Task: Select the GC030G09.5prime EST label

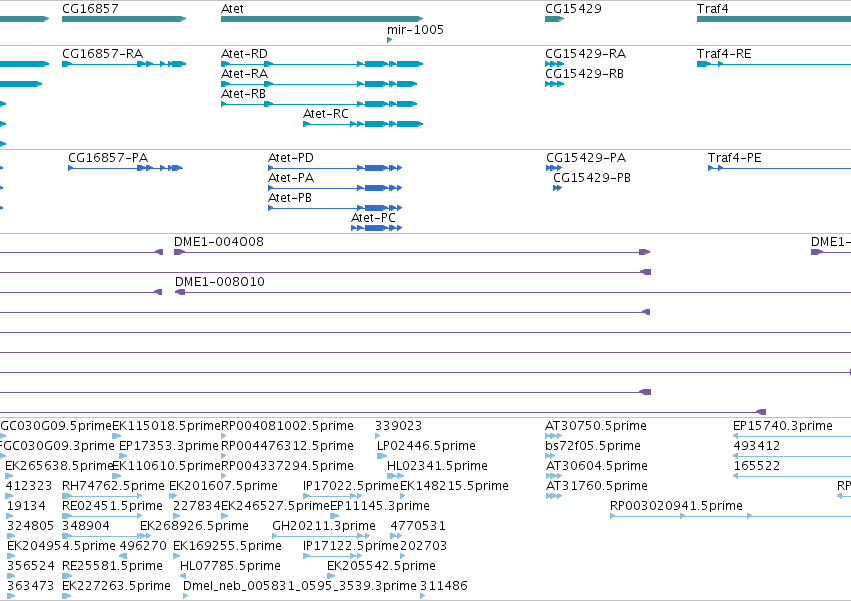Action: (x=55, y=426)
